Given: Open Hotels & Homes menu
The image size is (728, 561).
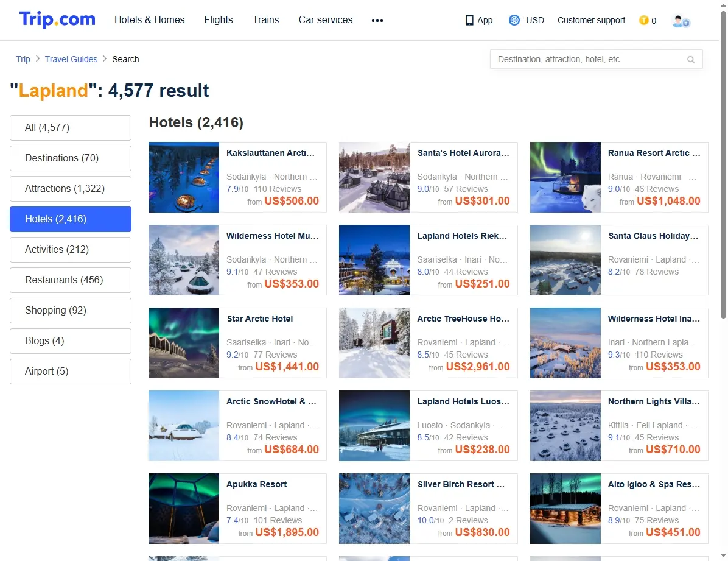Looking at the screenshot, I should click(150, 19).
